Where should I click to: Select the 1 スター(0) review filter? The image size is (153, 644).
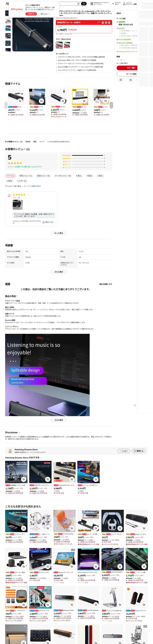tap(22, 181)
